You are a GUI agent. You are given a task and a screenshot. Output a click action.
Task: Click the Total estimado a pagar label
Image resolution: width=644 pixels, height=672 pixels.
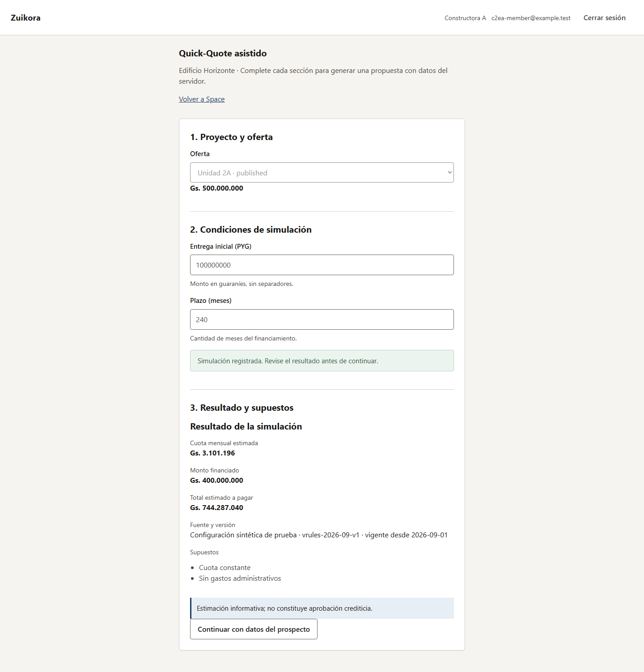click(x=221, y=498)
